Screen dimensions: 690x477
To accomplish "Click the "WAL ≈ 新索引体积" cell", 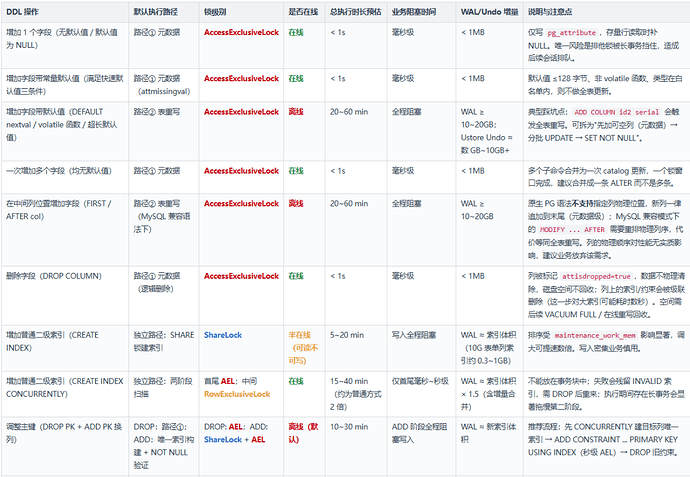I will [489, 447].
